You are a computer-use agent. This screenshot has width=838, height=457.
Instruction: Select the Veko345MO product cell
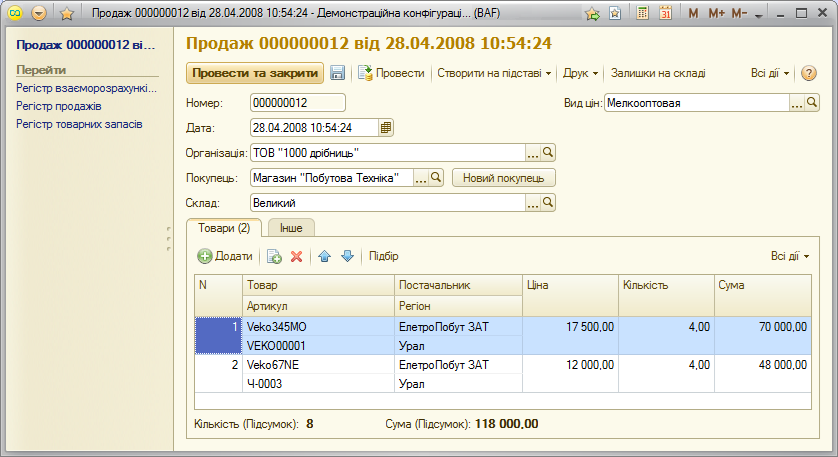(x=318, y=327)
